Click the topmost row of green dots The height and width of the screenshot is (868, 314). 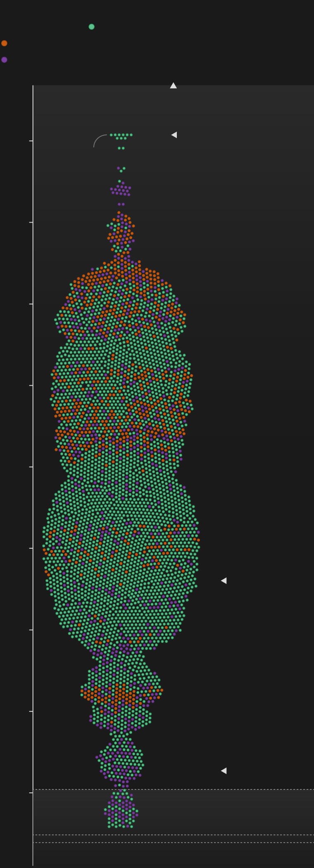(121, 135)
